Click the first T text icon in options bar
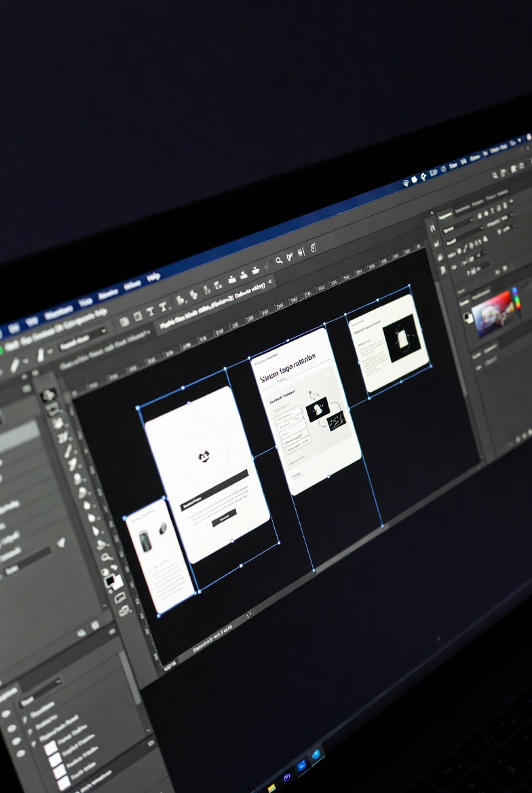This screenshot has width=532, height=793. 151,310
